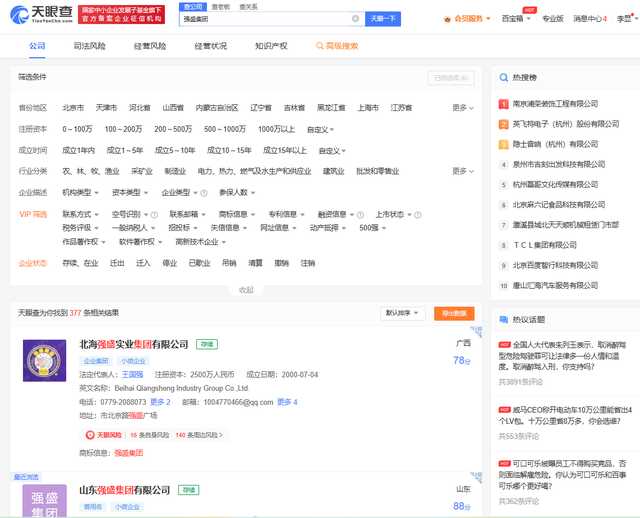Click into the company search input field
This screenshot has height=518, width=640.
click(x=265, y=19)
